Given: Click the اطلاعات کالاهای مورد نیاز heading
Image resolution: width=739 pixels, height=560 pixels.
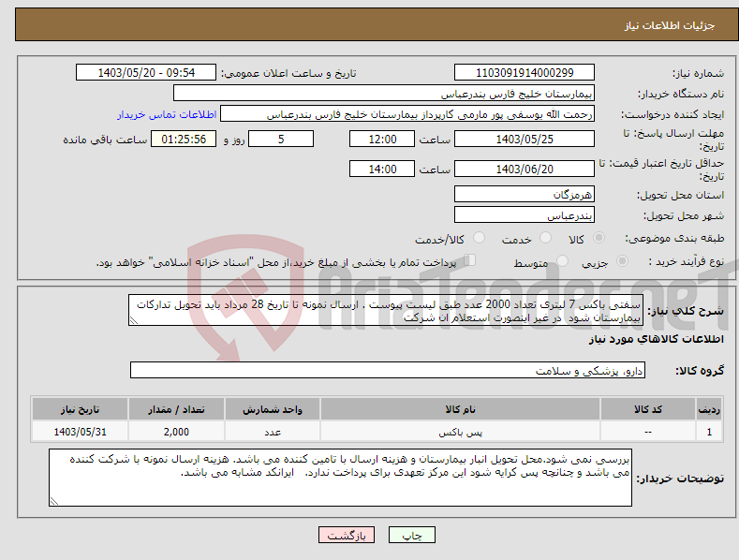Looking at the screenshot, I should coord(656,339).
